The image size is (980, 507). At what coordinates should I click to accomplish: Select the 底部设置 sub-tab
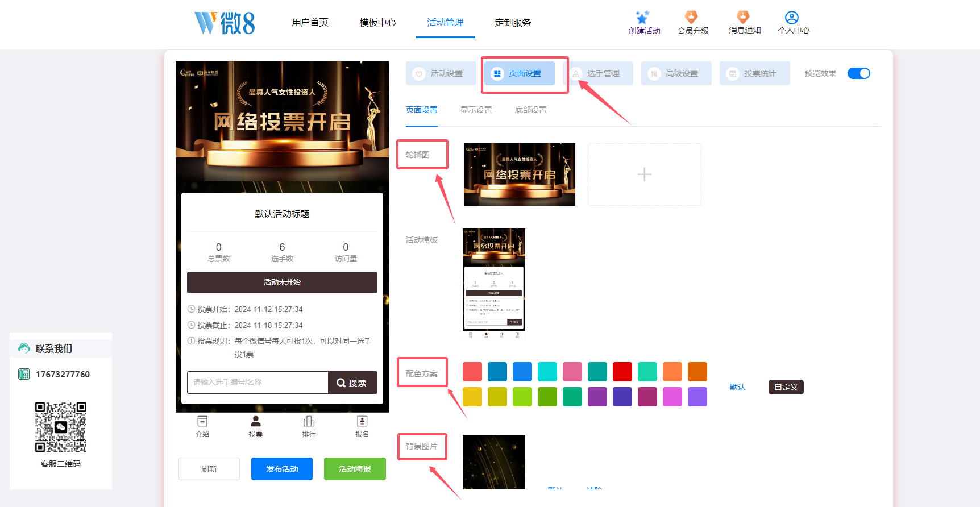click(531, 110)
